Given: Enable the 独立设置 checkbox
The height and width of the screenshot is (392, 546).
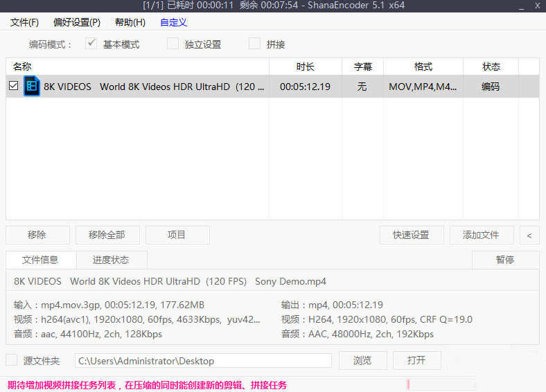Looking at the screenshot, I should (173, 44).
